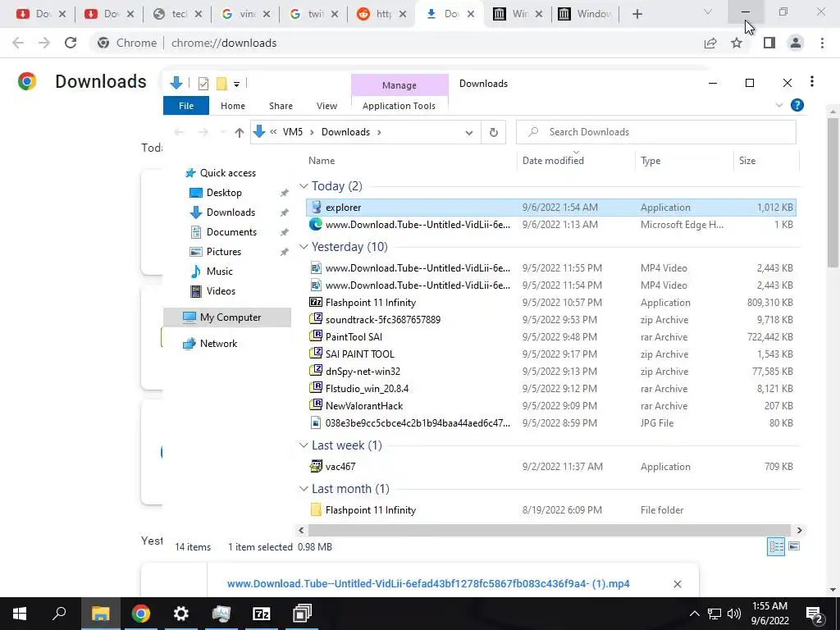Switch Explorer to Details view layout
This screenshot has width=840, height=630.
point(776,546)
